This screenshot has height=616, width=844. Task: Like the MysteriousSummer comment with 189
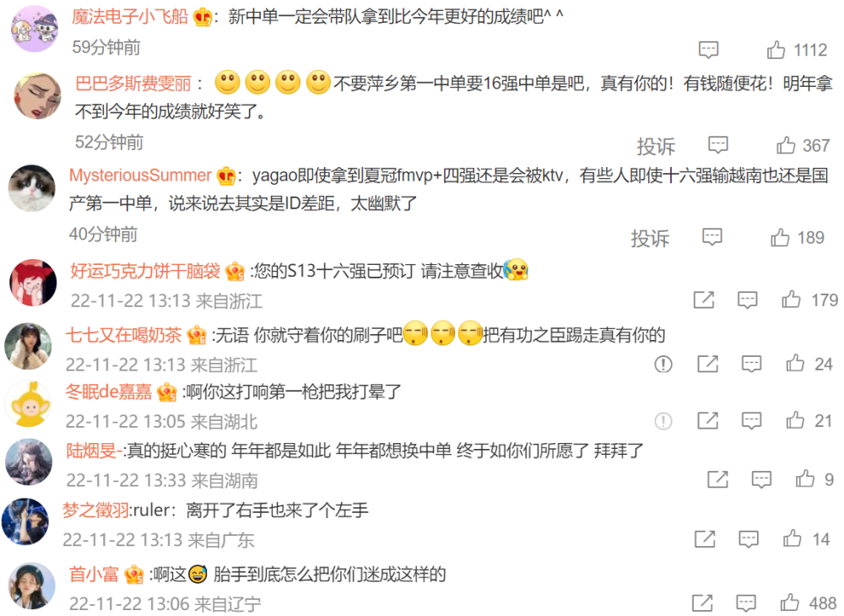pos(779,237)
